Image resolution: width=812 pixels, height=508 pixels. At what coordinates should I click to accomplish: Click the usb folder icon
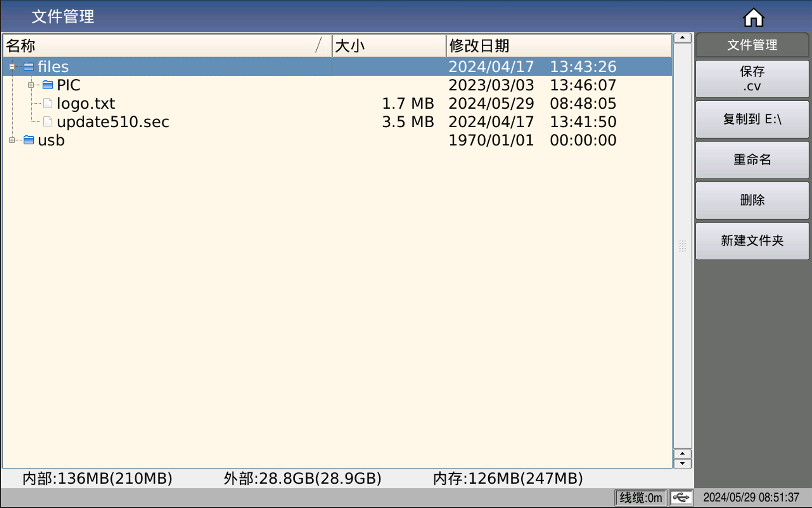29,140
